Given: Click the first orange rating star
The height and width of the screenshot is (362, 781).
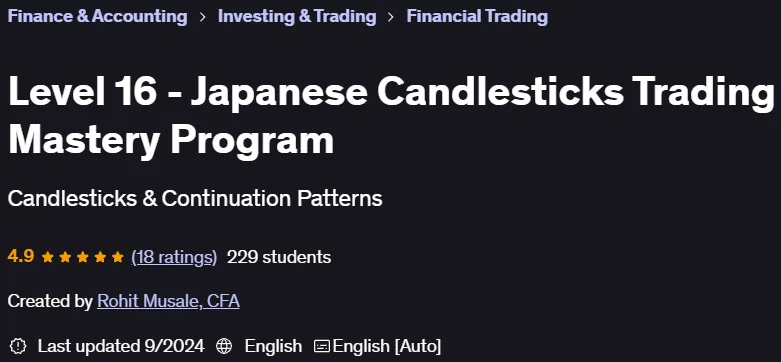Looking at the screenshot, I should click(x=48, y=257).
